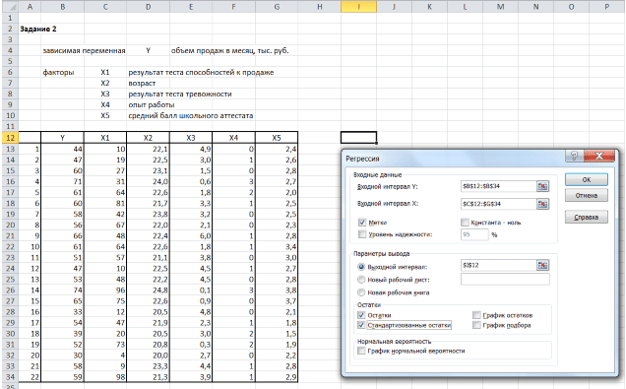The width and height of the screenshot is (626, 389).
Task: Click range selector icon for input interval Y
Action: pyautogui.click(x=542, y=186)
